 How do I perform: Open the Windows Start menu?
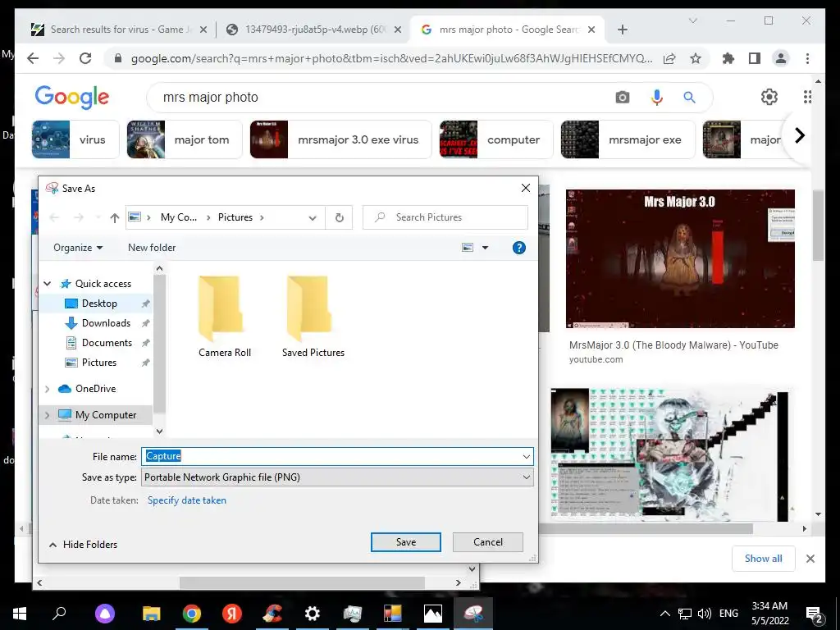[20, 613]
